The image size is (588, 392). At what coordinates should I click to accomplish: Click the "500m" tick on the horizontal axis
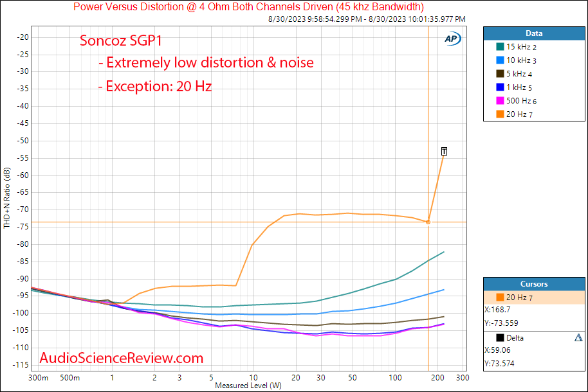coord(69,378)
